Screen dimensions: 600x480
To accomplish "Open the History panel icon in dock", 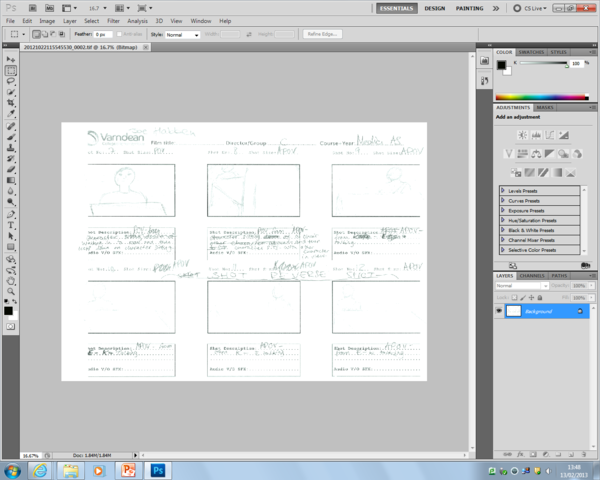I will point(484,81).
